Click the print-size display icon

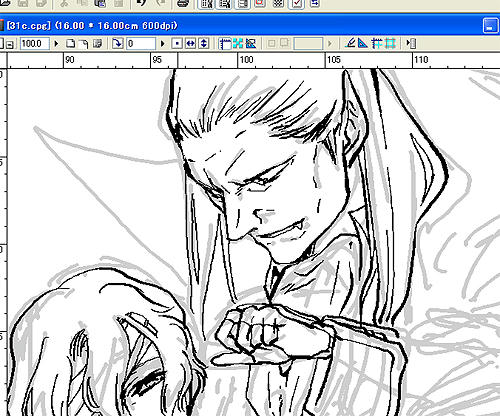tap(97, 44)
